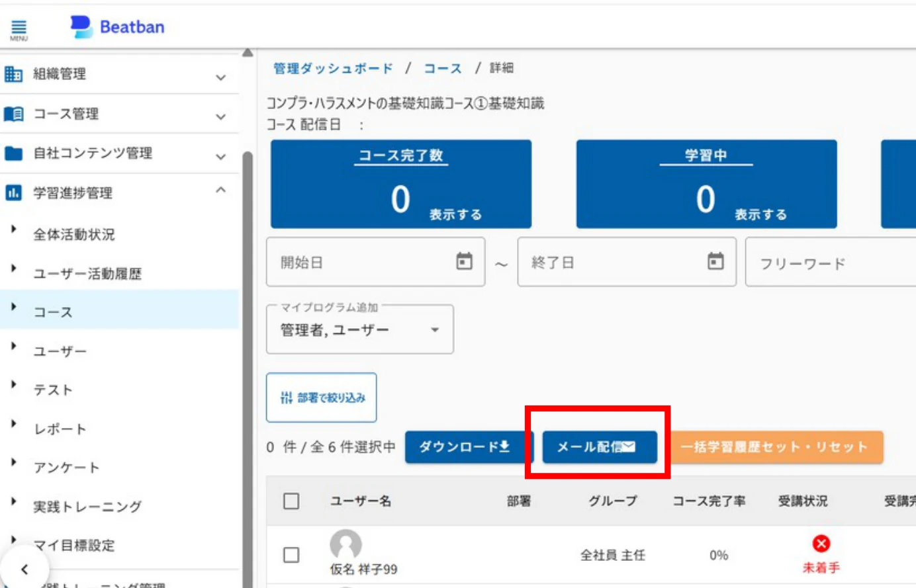
Task: Open the マイプログラム追加 dropdown
Action: [x=360, y=329]
